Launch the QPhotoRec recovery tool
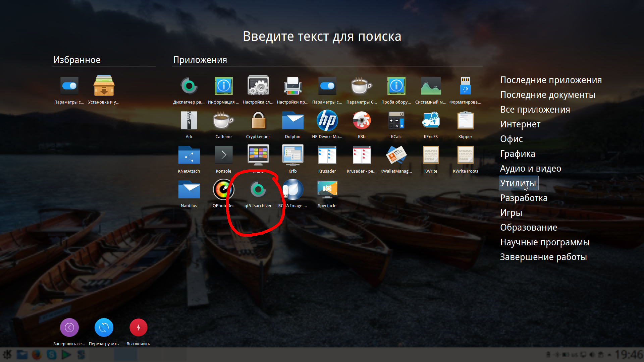Image resolution: width=644 pixels, height=362 pixels. click(x=223, y=190)
